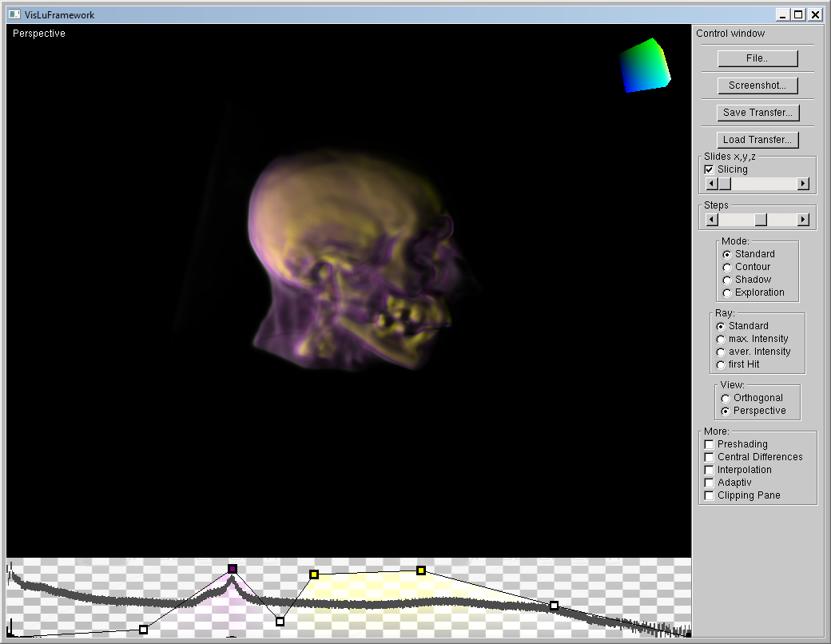
Task: Click right arrow of Slides scrollbar
Action: 803,184
